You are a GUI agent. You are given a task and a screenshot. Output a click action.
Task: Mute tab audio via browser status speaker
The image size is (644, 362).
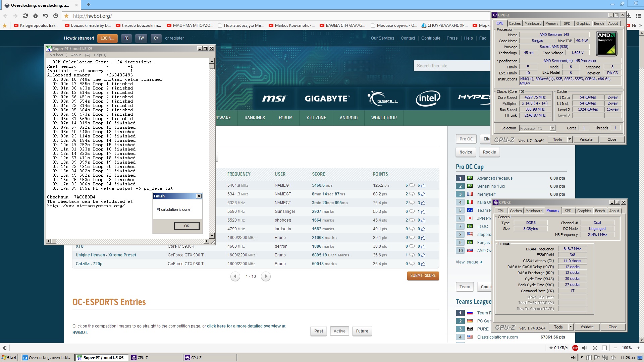[x=585, y=348]
